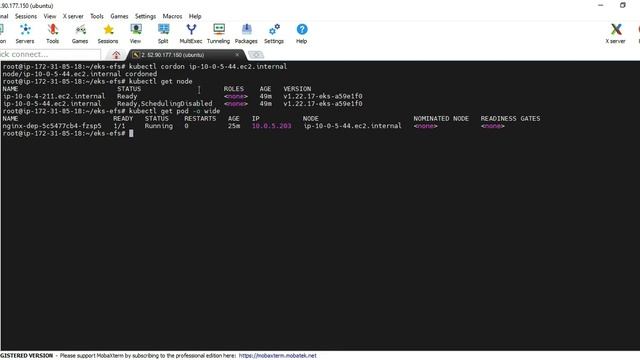Screen dimensions: 640x360
Task: Click the 'kubectl get pod -o wide' command
Action: 174,111
